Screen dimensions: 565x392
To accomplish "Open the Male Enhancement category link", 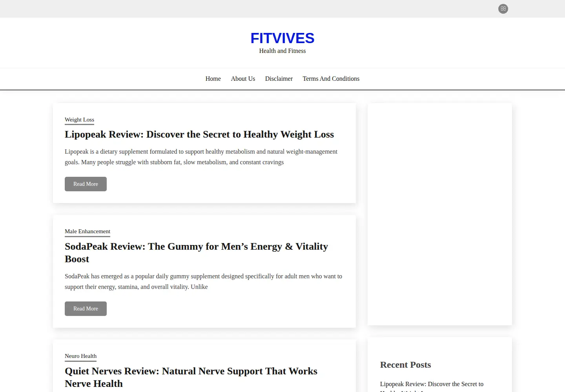I will (87, 232).
